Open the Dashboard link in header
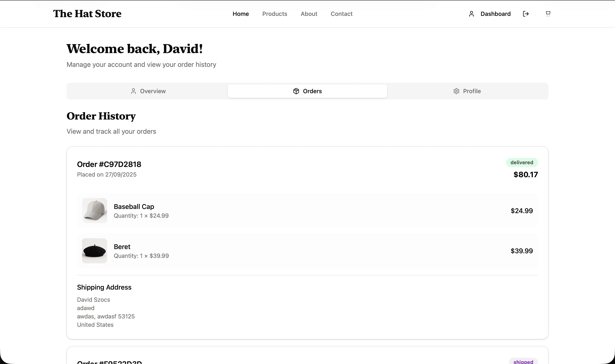The height and width of the screenshot is (364, 615). coord(495,14)
